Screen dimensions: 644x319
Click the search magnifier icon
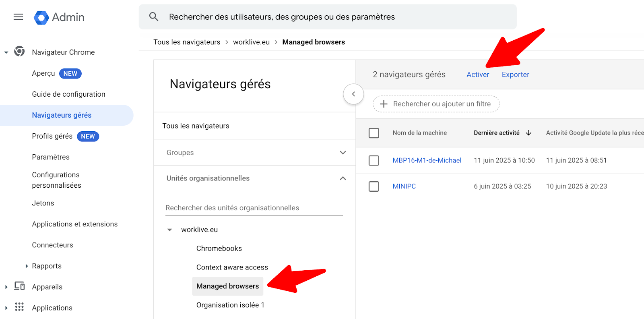click(x=154, y=17)
